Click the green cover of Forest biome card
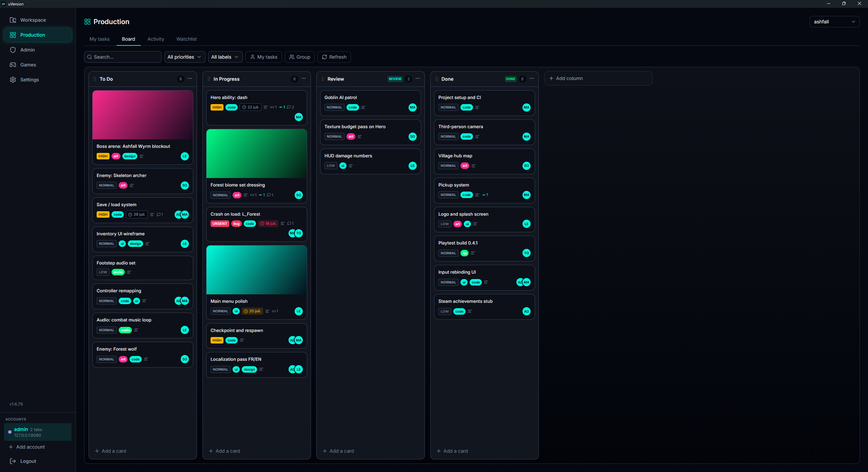The image size is (868, 472). tap(257, 154)
